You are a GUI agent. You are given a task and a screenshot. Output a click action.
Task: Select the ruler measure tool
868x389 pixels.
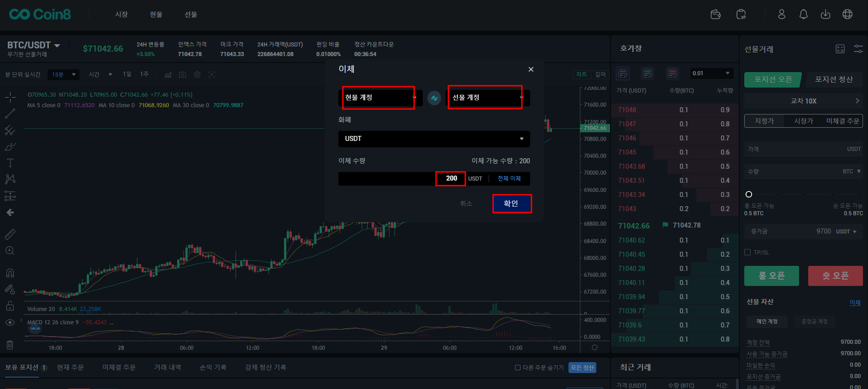[x=10, y=234]
